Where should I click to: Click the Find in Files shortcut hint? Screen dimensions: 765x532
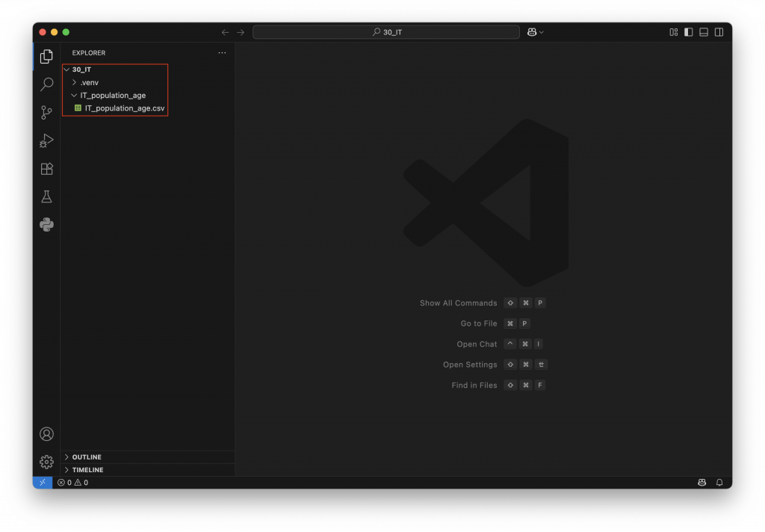(498, 385)
